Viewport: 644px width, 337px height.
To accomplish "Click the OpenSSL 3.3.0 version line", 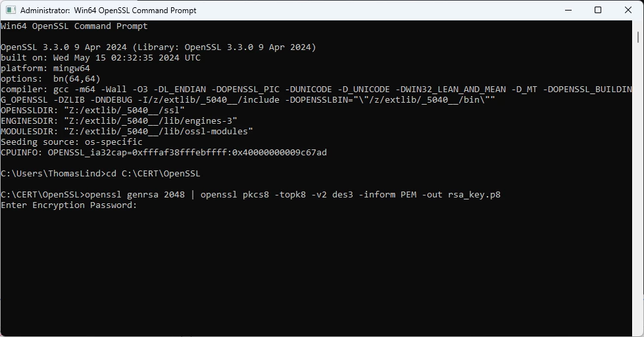I will [x=158, y=47].
